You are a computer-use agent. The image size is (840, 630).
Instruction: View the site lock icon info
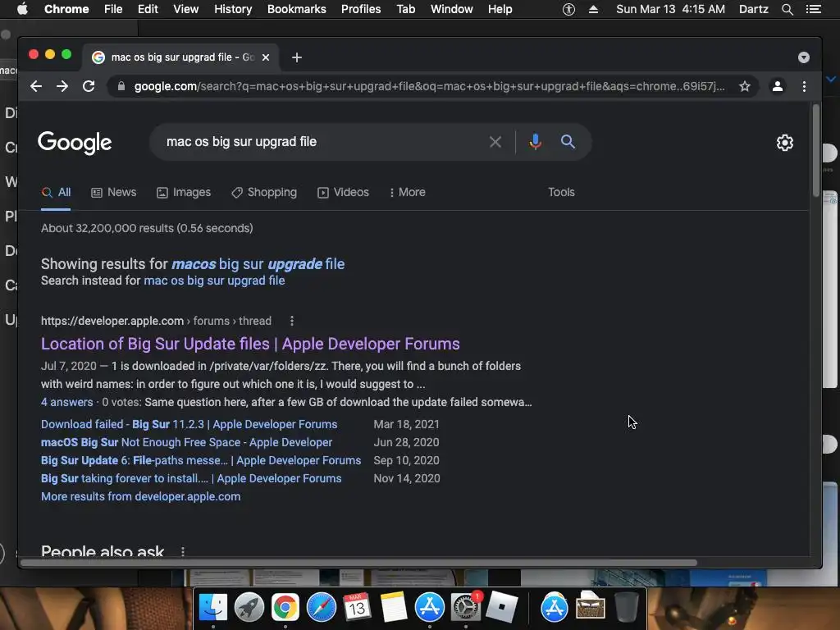tap(121, 86)
